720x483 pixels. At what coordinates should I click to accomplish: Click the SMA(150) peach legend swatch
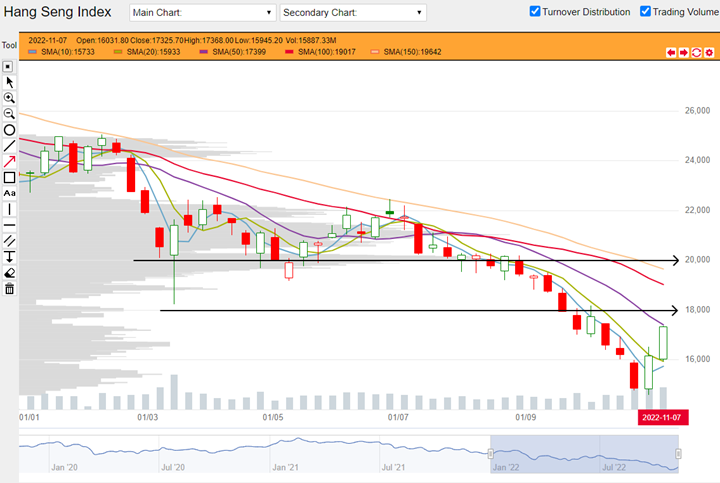375,52
